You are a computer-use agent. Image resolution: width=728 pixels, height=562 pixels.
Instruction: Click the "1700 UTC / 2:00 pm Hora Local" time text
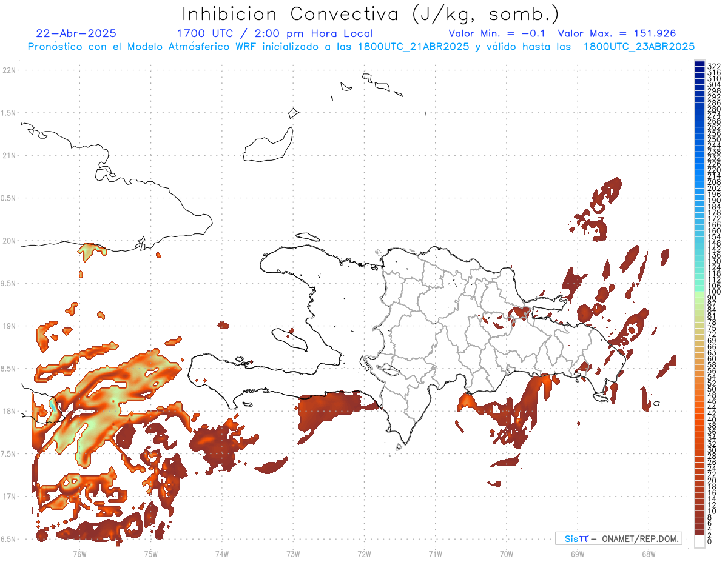tap(275, 34)
